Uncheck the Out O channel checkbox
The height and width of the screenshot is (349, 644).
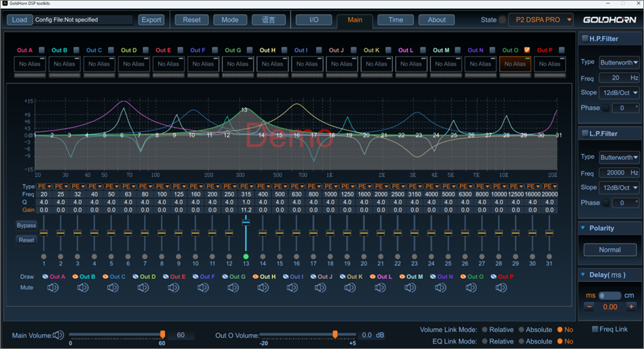pos(527,50)
